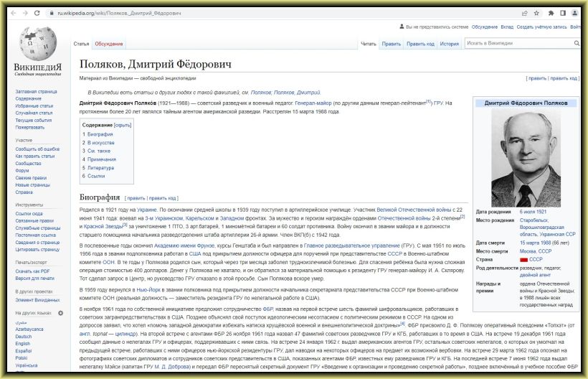Click Версия для печати link

[x=34, y=279]
